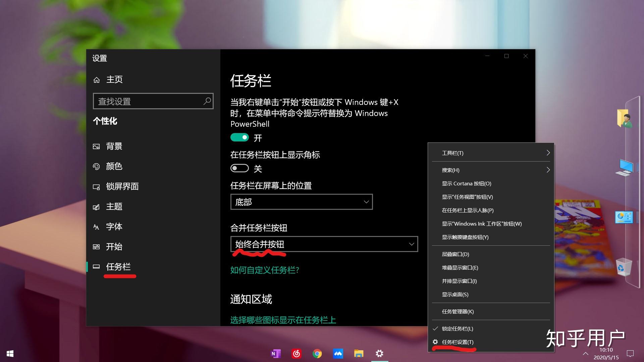Enable 在任务栏按钮上显示角标

tap(239, 168)
